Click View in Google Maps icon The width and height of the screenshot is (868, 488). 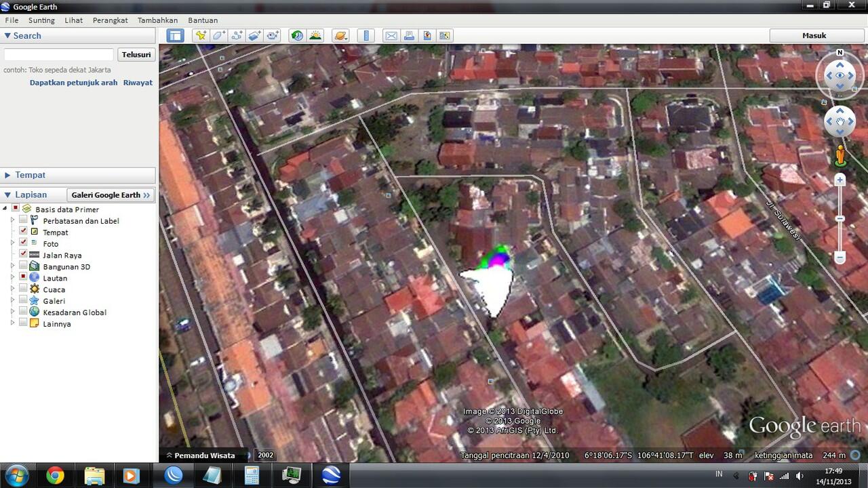tap(445, 36)
